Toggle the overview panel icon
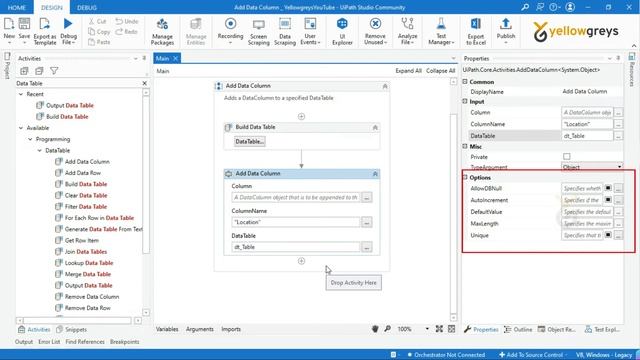Viewport: 640px width, 360px height. pyautogui.click(x=451, y=329)
